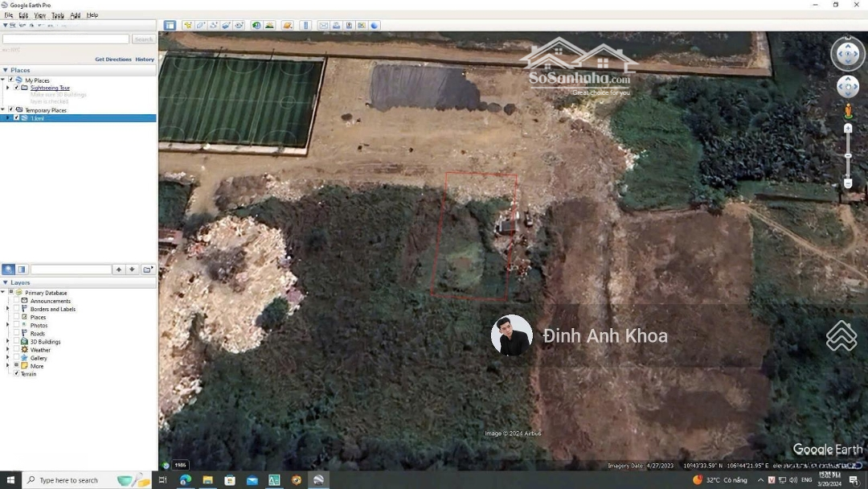Expand the 3D Buildings layer tree
Viewport: 868px width, 489px height.
(8, 341)
